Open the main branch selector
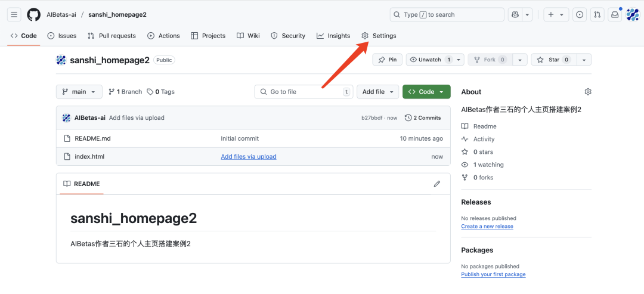Image resolution: width=644 pixels, height=294 pixels. (x=79, y=92)
